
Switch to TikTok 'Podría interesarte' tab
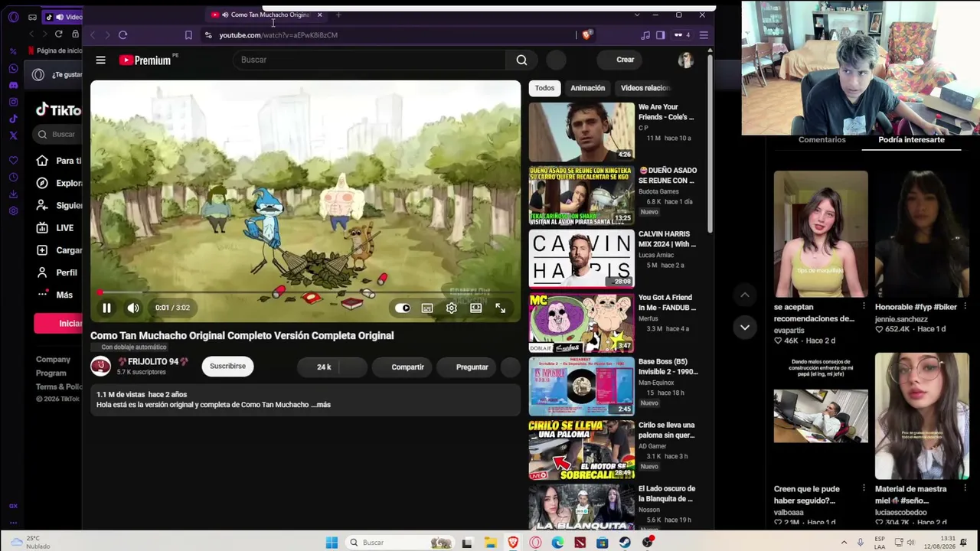pos(911,140)
